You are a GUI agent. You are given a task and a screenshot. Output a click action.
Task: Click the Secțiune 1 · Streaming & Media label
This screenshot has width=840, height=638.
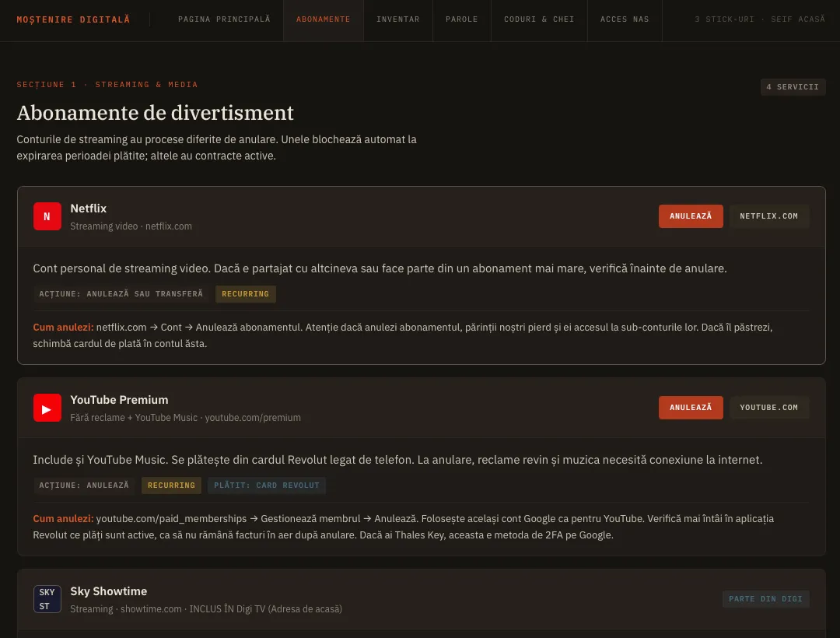click(x=107, y=85)
